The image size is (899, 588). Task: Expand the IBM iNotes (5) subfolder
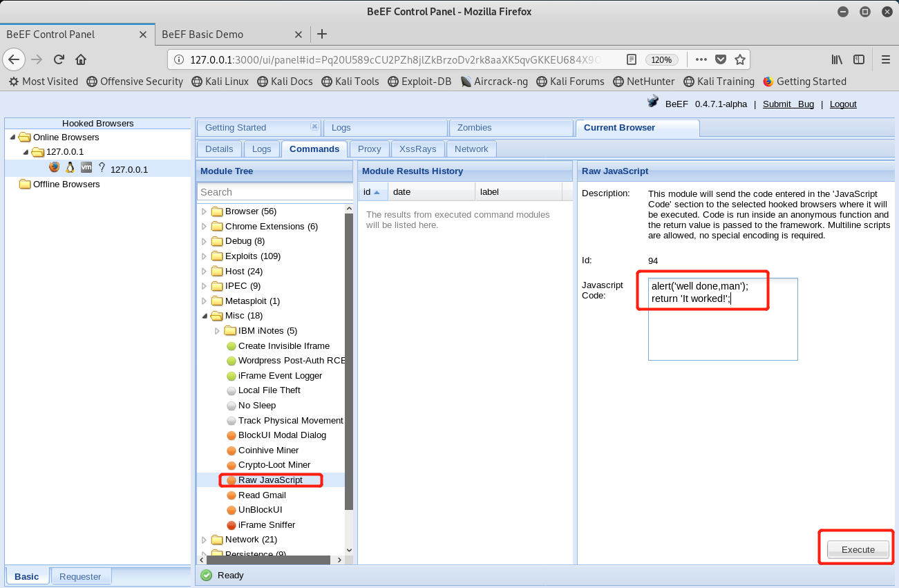coord(217,331)
